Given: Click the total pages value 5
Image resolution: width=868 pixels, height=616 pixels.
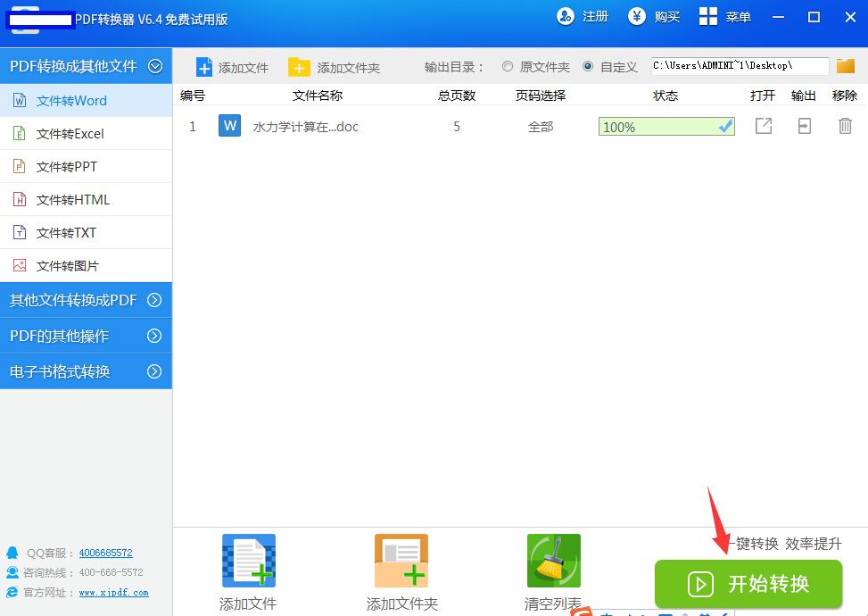Looking at the screenshot, I should [x=457, y=127].
